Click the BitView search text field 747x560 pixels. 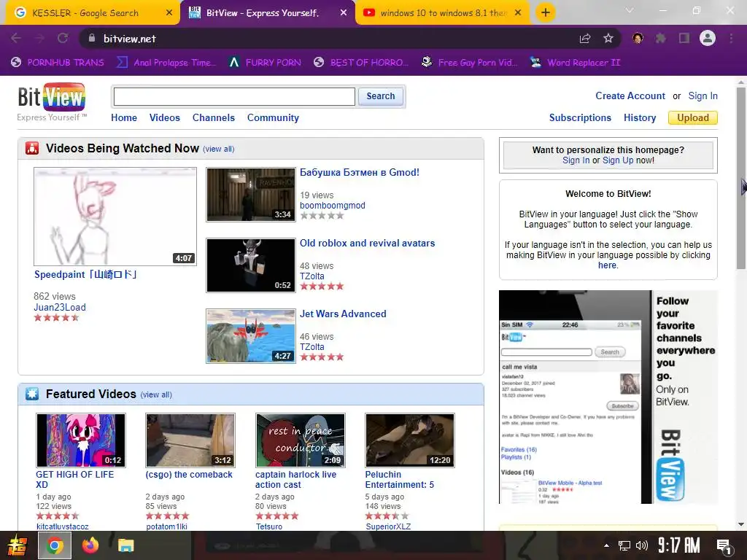(x=234, y=97)
